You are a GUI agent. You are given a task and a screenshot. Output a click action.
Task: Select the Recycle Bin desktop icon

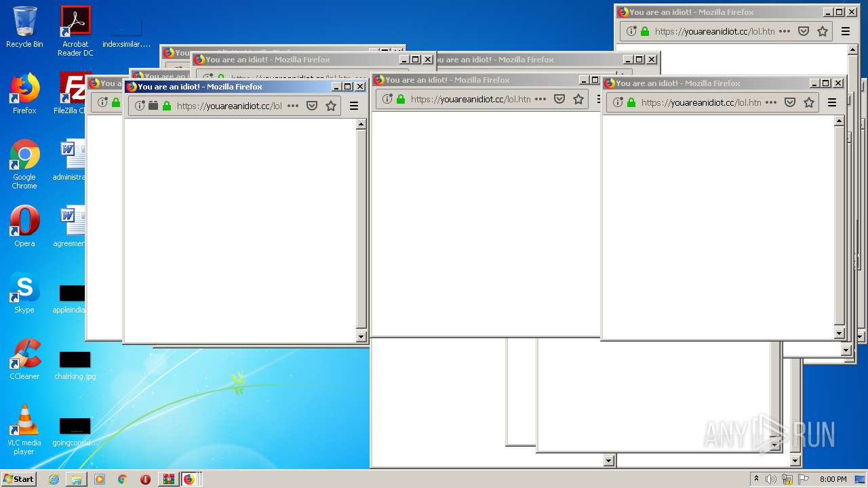point(24,27)
